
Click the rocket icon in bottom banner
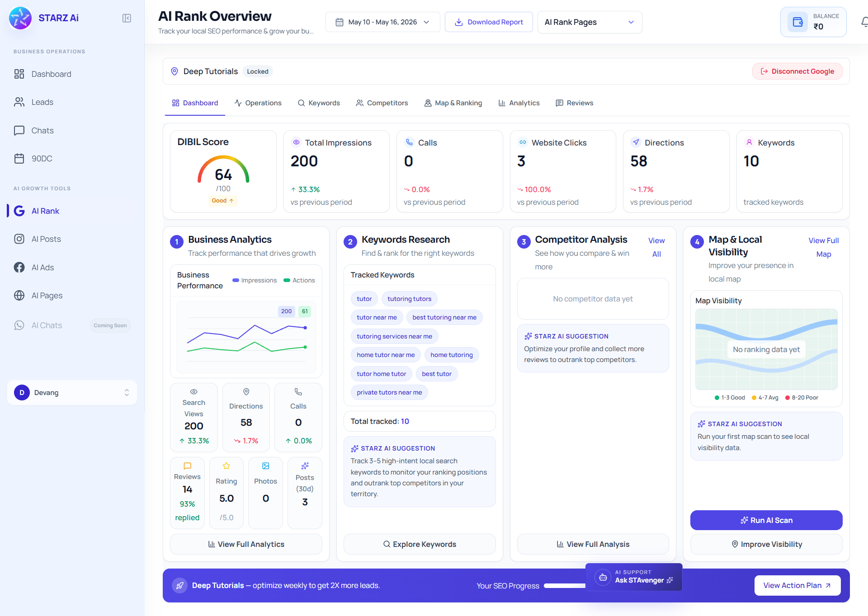click(x=180, y=586)
